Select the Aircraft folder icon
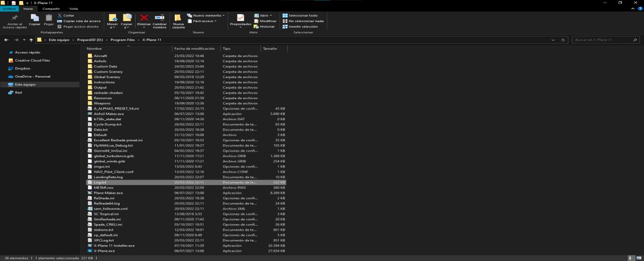The image size is (644, 261). tap(90, 55)
